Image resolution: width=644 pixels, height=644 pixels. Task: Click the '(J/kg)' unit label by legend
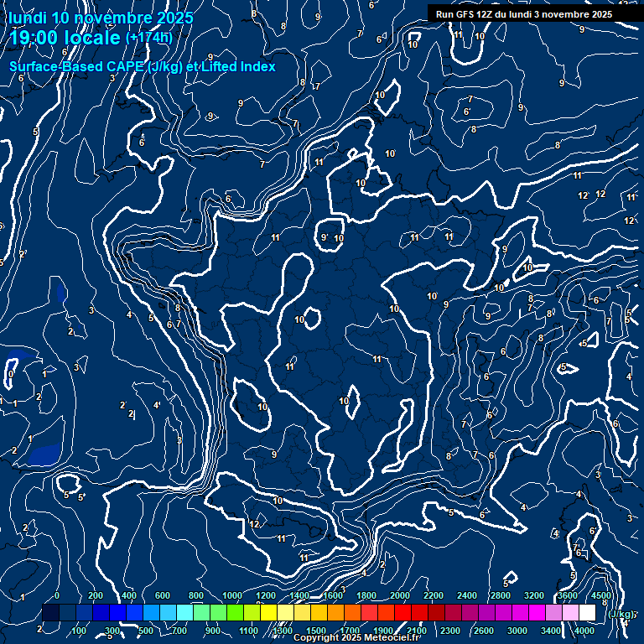click(x=621, y=614)
